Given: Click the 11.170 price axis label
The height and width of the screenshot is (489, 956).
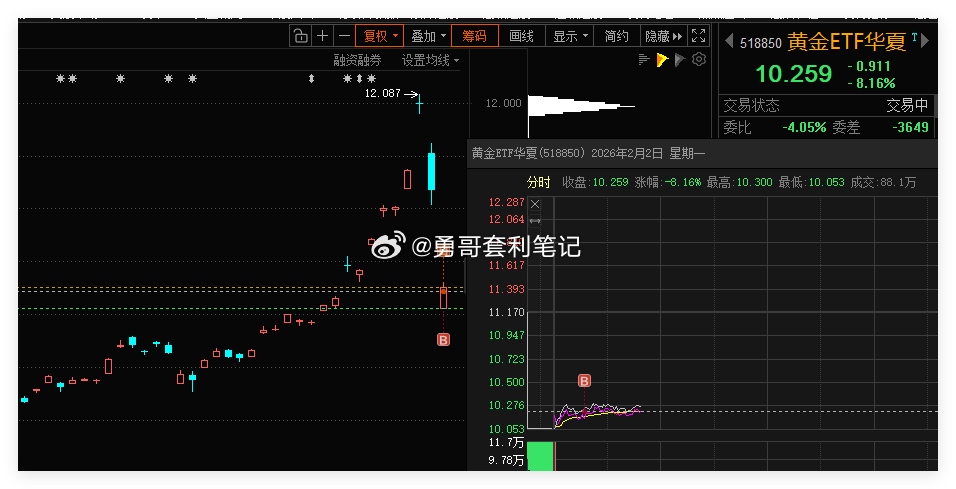Looking at the screenshot, I should (x=506, y=312).
